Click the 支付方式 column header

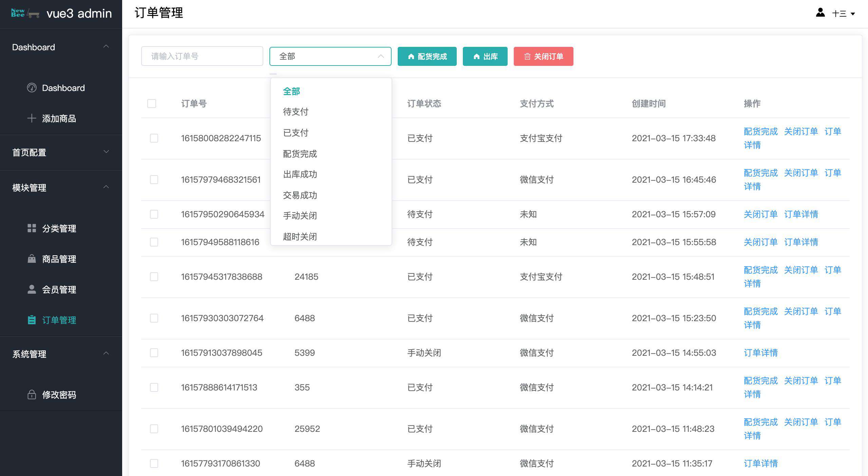point(536,104)
